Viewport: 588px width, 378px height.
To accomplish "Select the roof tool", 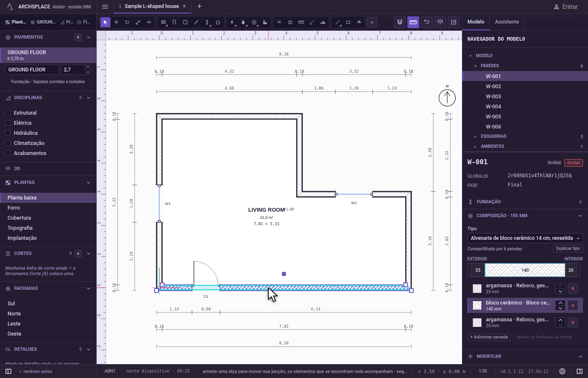I will [x=218, y=22].
